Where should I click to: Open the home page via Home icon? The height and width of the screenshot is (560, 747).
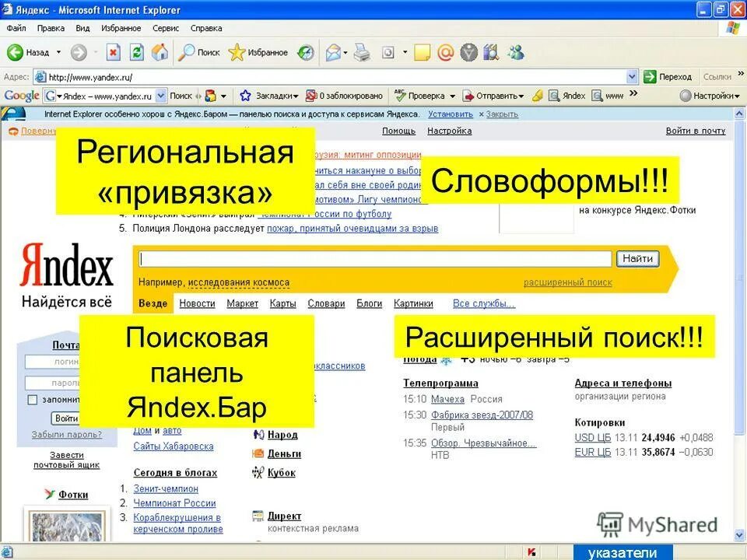[x=158, y=52]
